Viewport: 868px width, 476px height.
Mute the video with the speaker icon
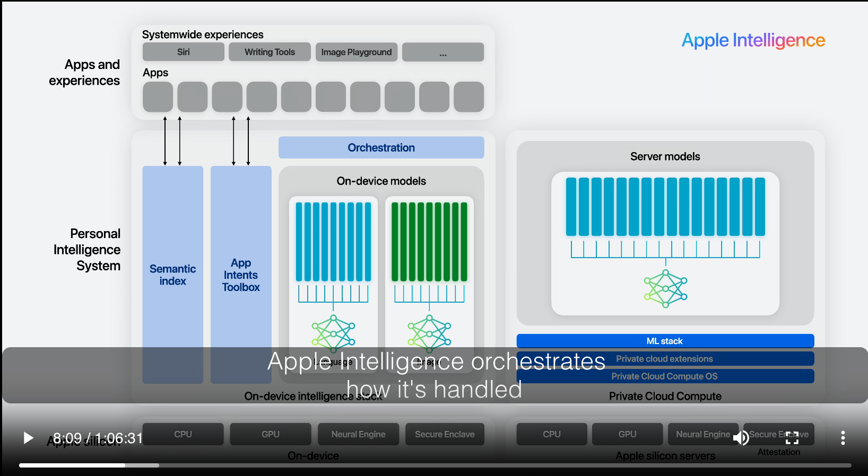click(x=741, y=438)
